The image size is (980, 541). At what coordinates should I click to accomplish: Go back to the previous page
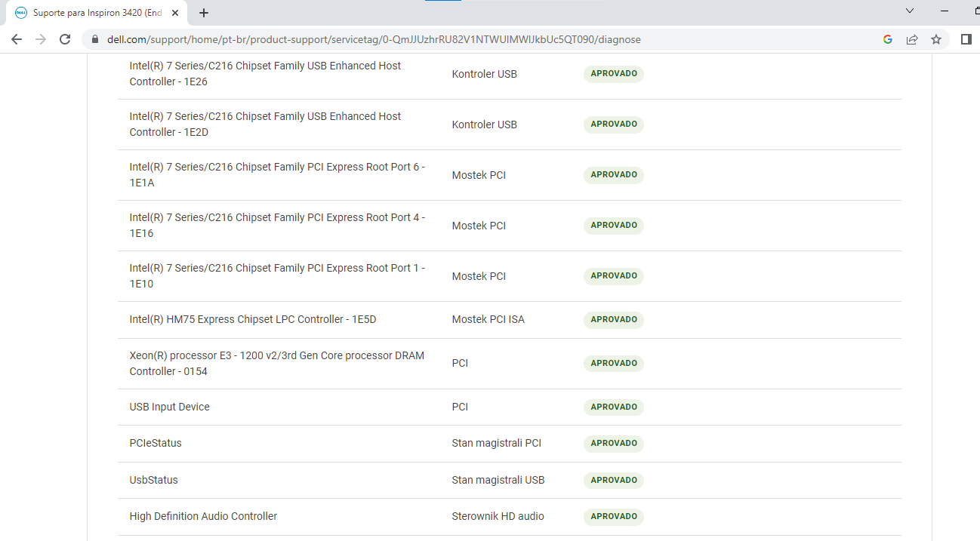[17, 39]
